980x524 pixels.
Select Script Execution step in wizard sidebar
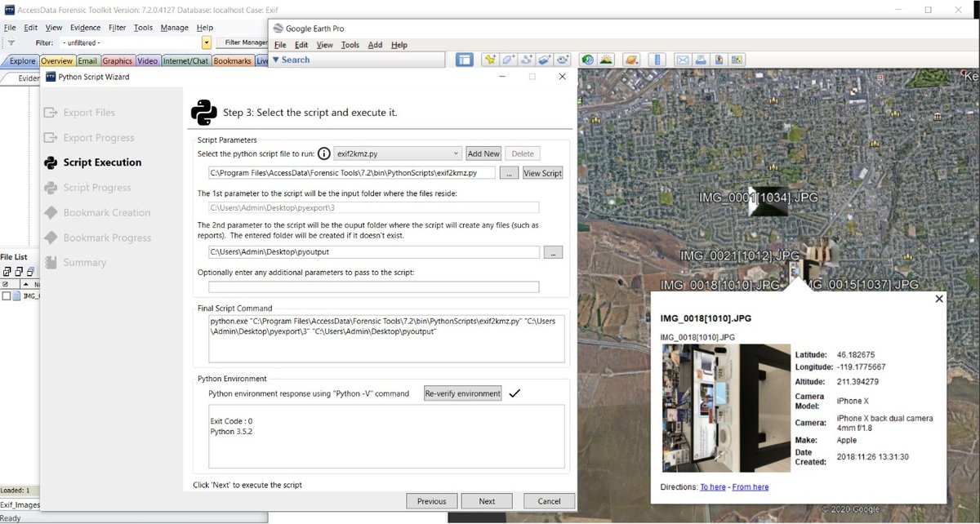pos(93,162)
